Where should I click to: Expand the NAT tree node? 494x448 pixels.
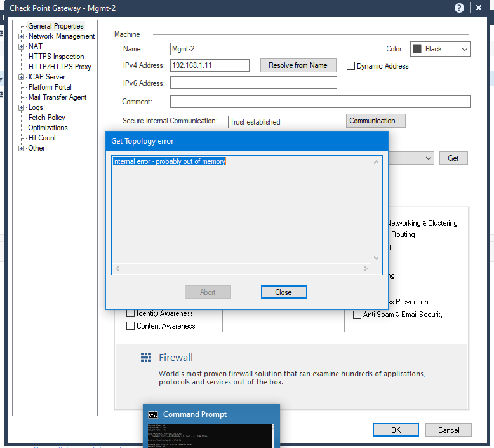(21, 46)
